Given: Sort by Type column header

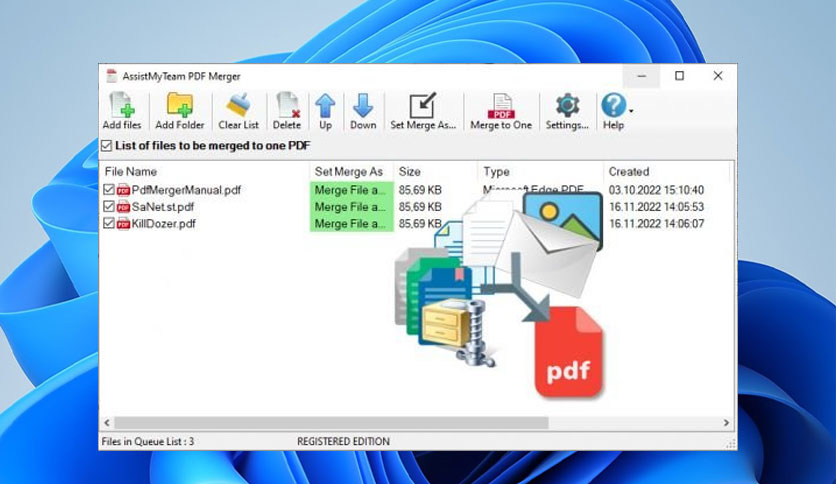Looking at the screenshot, I should (496, 172).
